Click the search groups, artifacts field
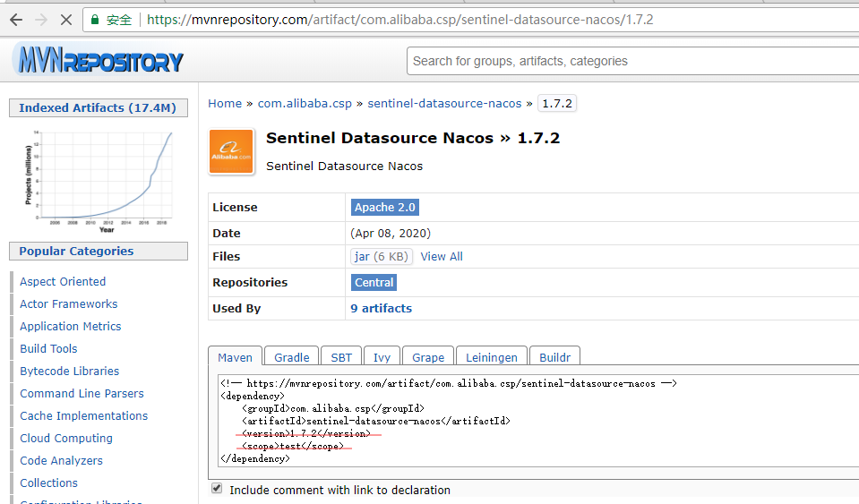The image size is (859, 504). [632, 61]
